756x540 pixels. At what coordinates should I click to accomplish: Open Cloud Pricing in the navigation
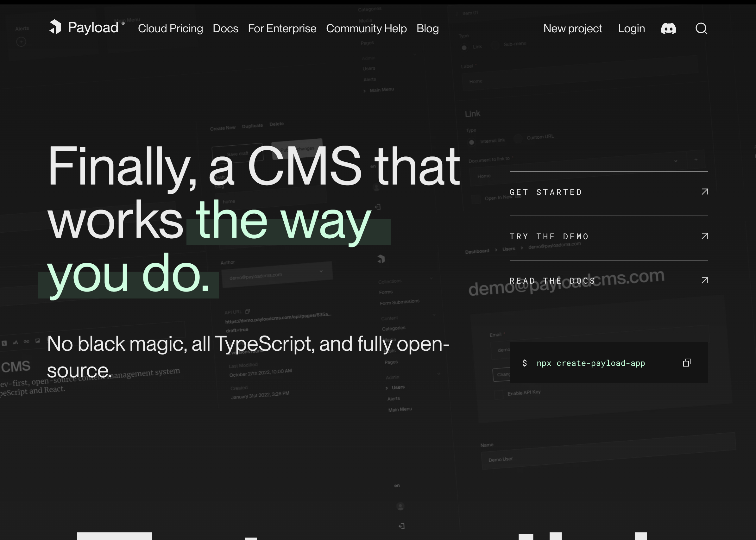(x=170, y=28)
